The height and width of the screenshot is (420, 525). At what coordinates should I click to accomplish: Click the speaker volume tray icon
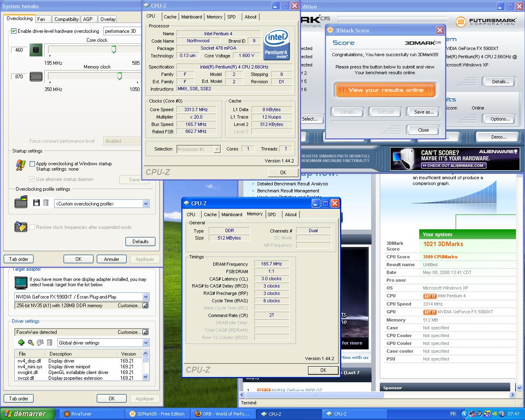(x=479, y=414)
